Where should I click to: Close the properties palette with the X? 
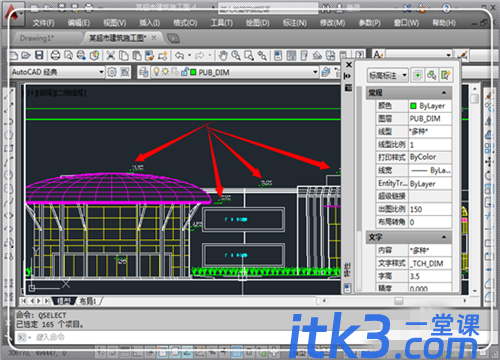coord(349,64)
